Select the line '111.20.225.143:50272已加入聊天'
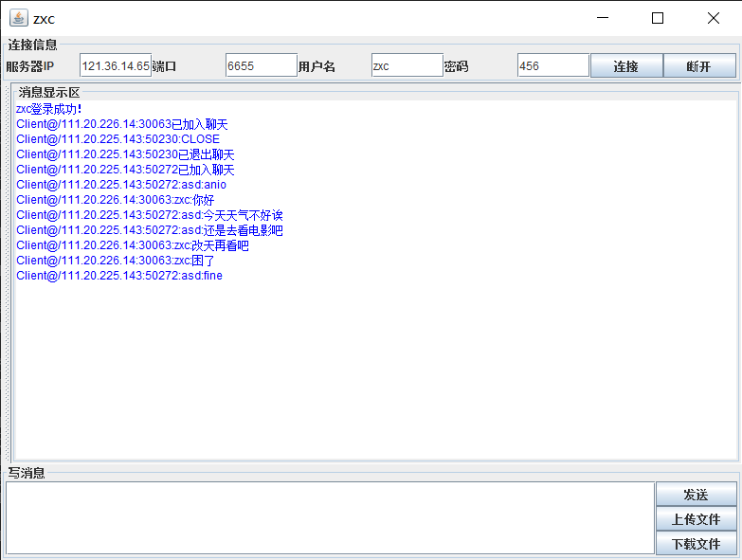742x560 pixels. [x=125, y=170]
